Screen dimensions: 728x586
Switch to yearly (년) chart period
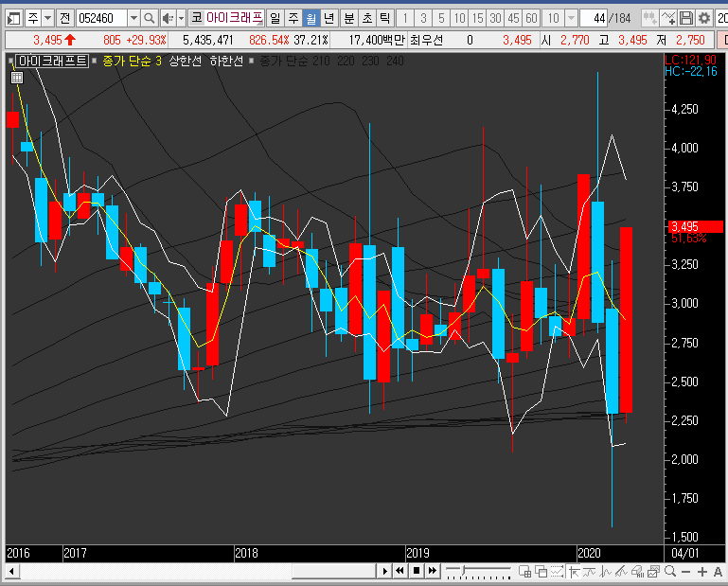(x=329, y=19)
